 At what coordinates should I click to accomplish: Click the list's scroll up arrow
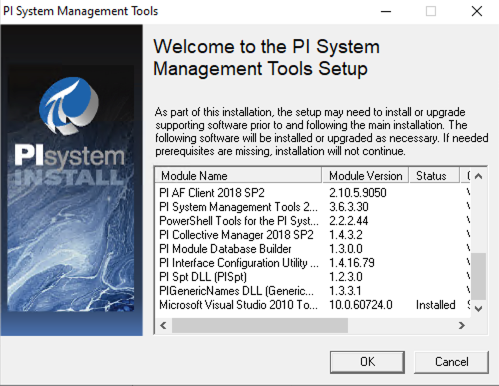tap(479, 176)
